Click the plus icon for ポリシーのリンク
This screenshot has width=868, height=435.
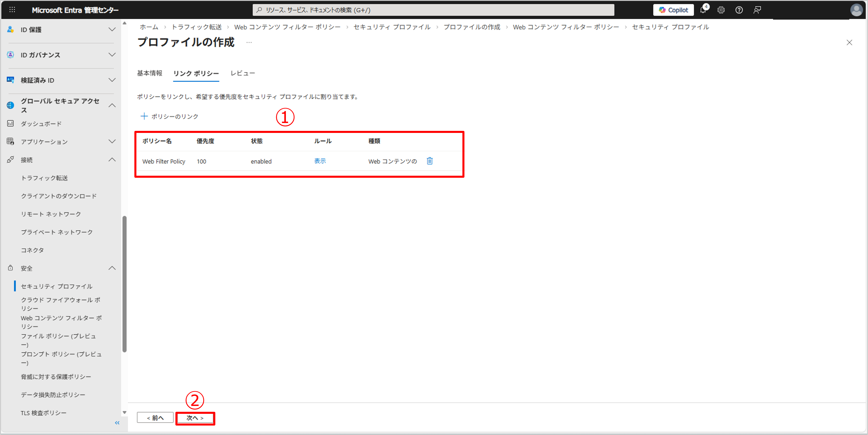(x=144, y=116)
